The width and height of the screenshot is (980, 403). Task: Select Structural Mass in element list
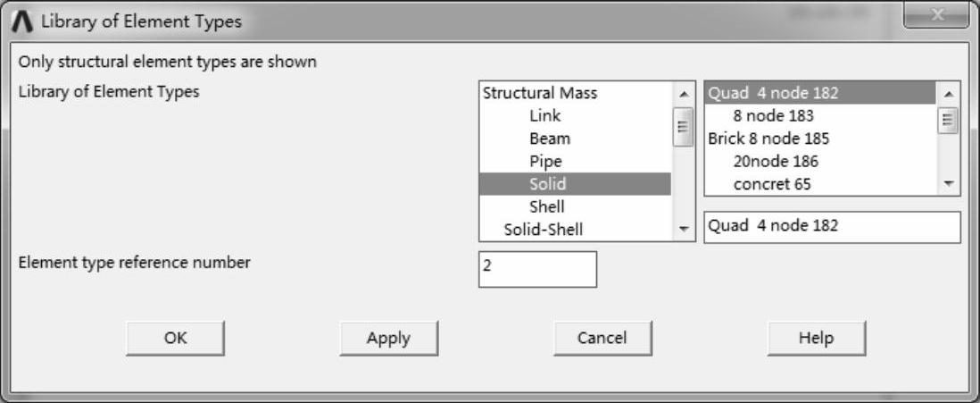point(539,93)
